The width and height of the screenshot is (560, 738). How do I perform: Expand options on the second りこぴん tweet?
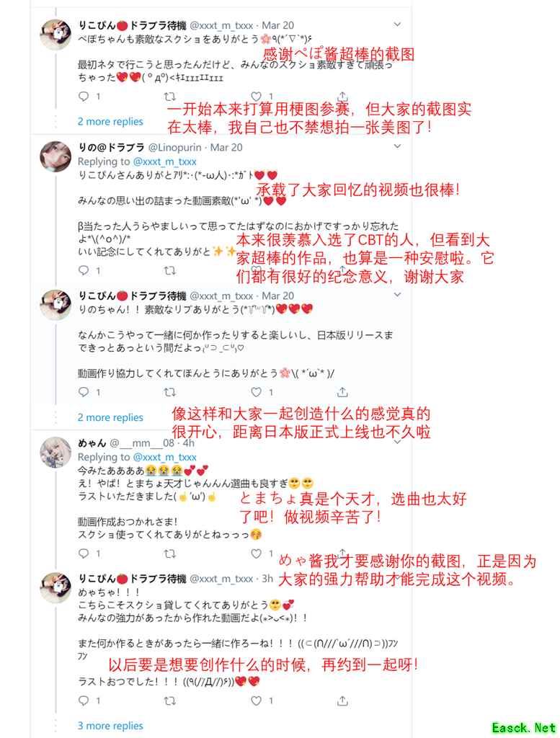coord(397,295)
